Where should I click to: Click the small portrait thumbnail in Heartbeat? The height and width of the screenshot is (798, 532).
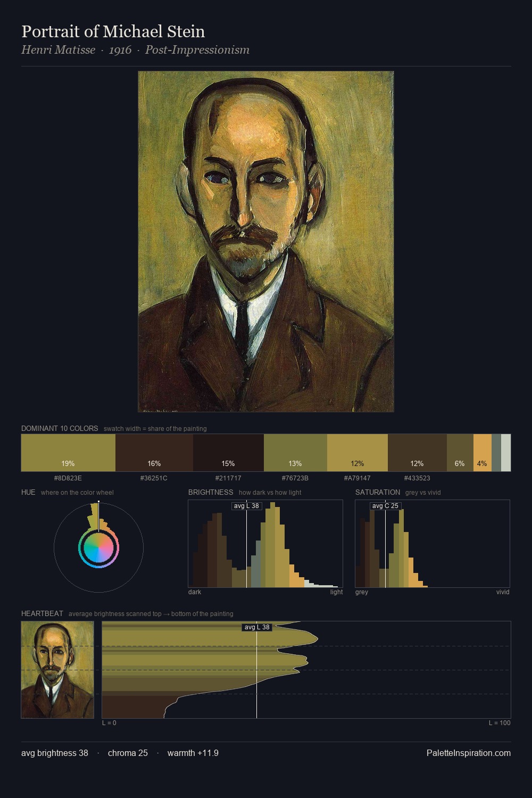click(x=57, y=670)
